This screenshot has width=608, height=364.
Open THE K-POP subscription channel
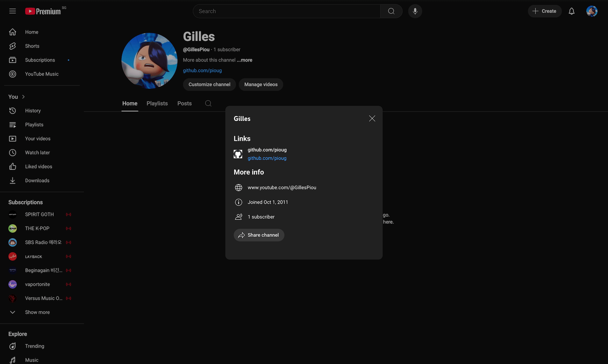point(42,228)
